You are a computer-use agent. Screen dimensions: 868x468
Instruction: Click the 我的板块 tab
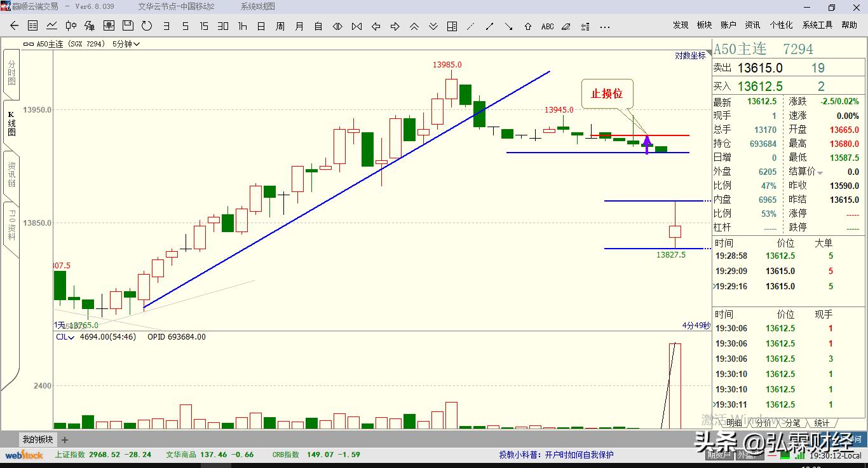pyautogui.click(x=38, y=439)
